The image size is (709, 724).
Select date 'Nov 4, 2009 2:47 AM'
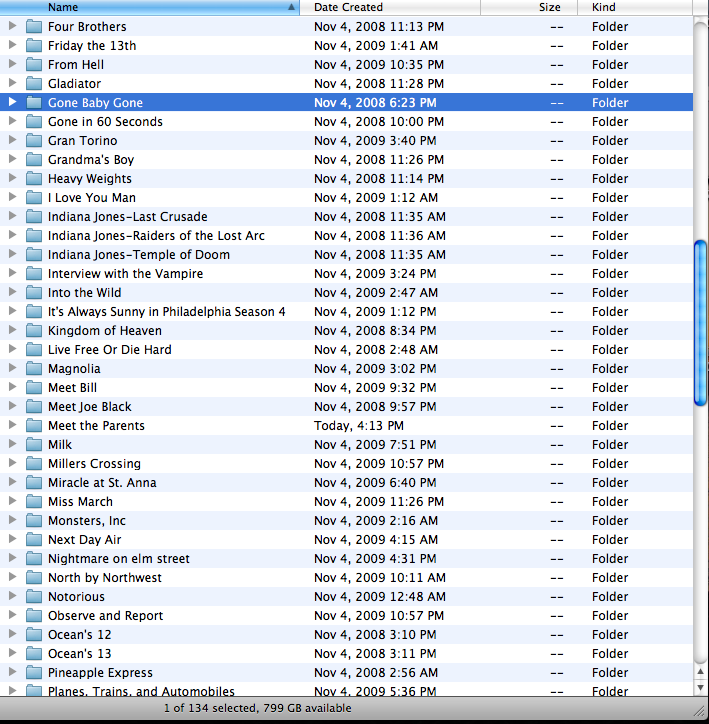(x=376, y=293)
